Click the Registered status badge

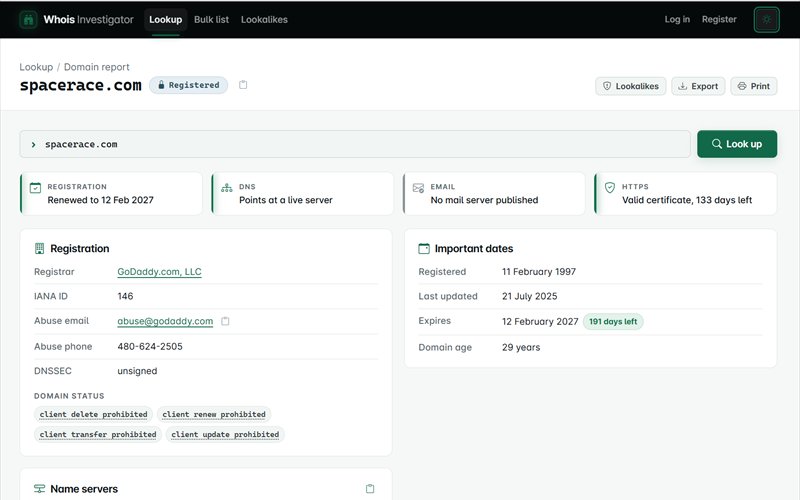coord(188,85)
